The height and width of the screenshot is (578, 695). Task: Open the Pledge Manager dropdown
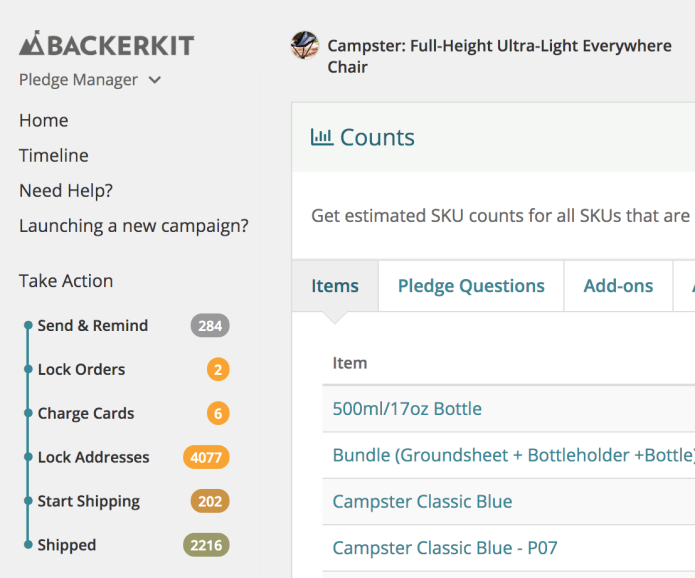coord(90,80)
